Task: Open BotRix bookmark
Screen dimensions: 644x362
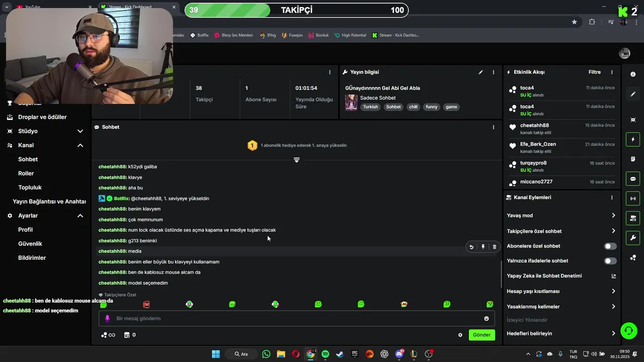Action: coord(200,35)
